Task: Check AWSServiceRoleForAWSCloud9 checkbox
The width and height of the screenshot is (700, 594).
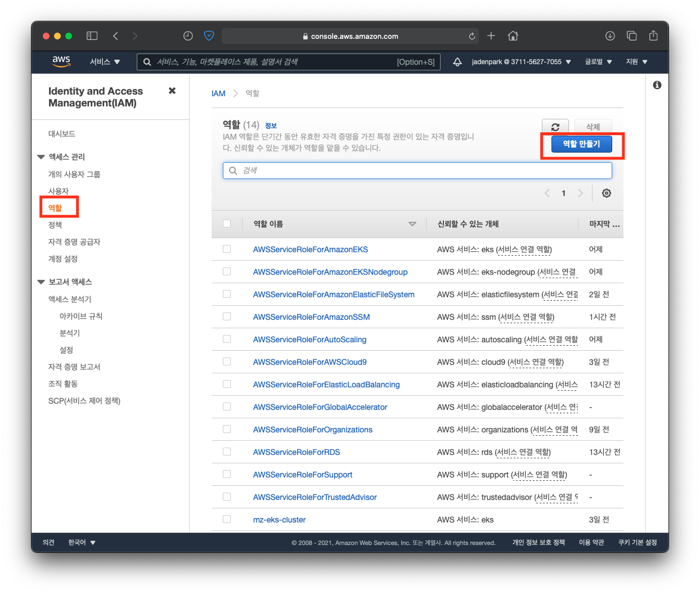Action: point(227,361)
